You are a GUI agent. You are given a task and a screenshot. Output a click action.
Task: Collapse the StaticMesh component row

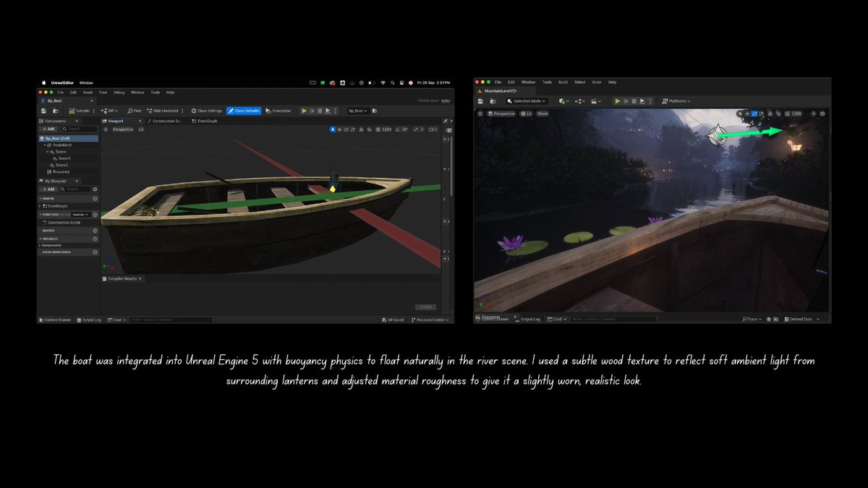[44, 145]
